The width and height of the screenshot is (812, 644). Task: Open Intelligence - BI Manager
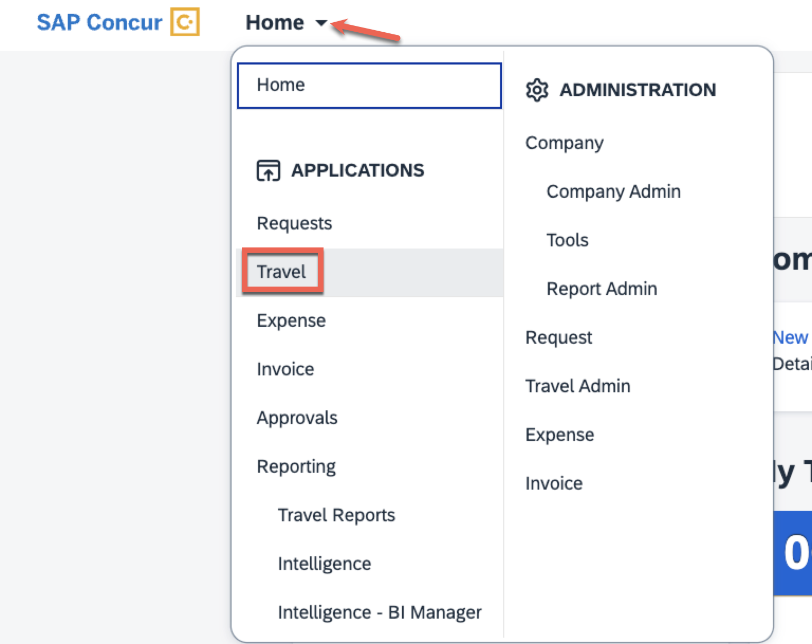(x=380, y=612)
